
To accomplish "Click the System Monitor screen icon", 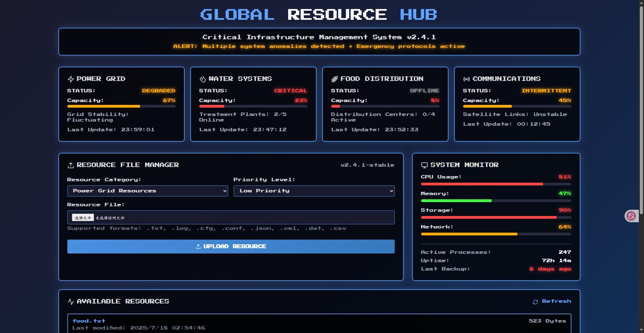I will [424, 165].
